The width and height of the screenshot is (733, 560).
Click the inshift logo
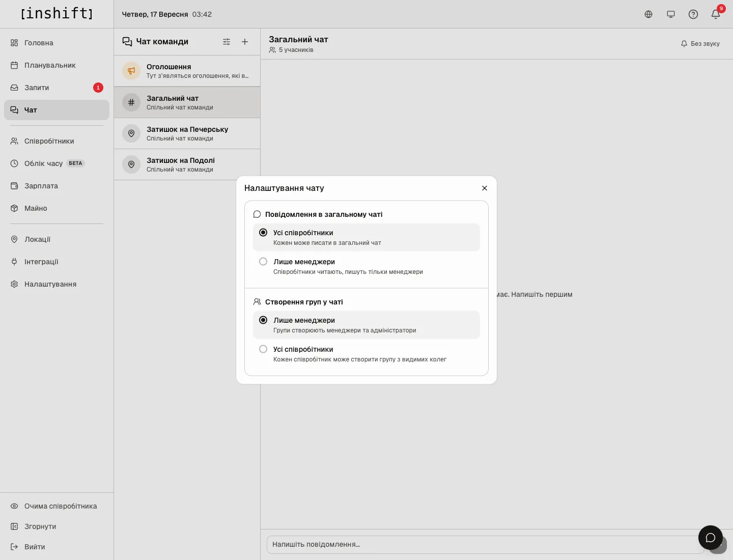57,13
